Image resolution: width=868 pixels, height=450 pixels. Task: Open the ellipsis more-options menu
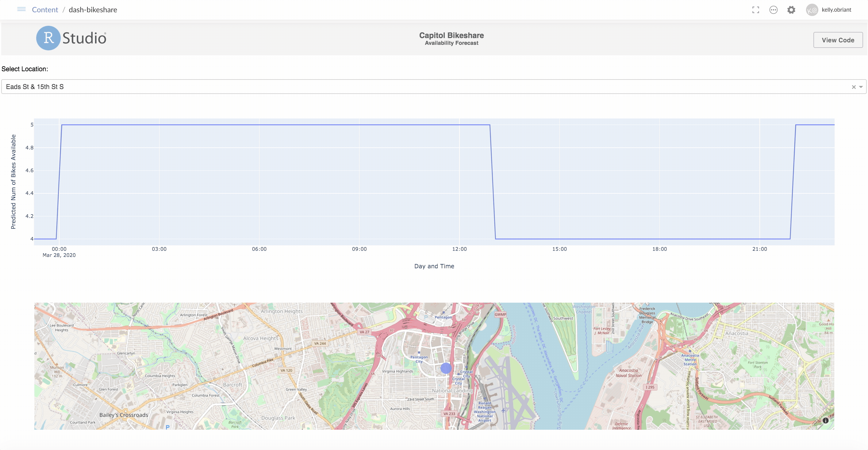(x=774, y=10)
